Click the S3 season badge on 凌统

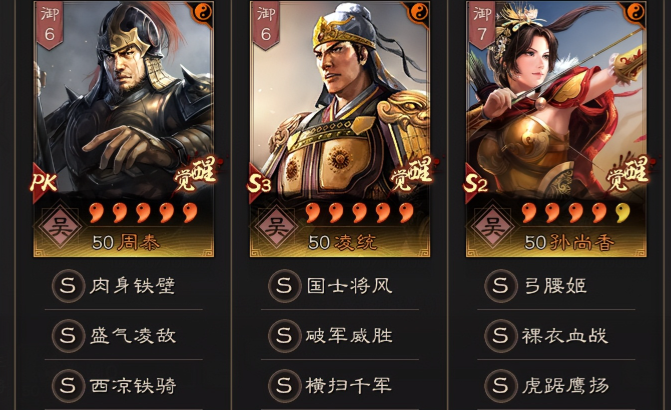coord(259,183)
